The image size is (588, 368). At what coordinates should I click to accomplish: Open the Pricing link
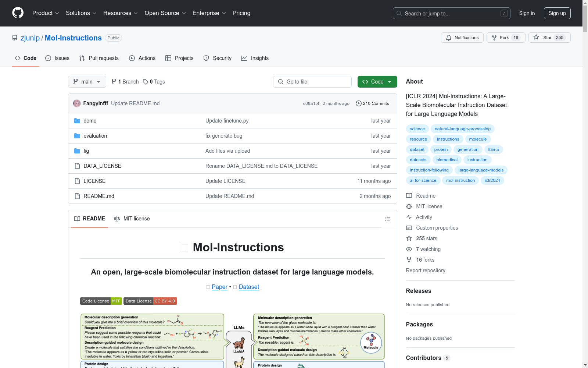tap(241, 13)
